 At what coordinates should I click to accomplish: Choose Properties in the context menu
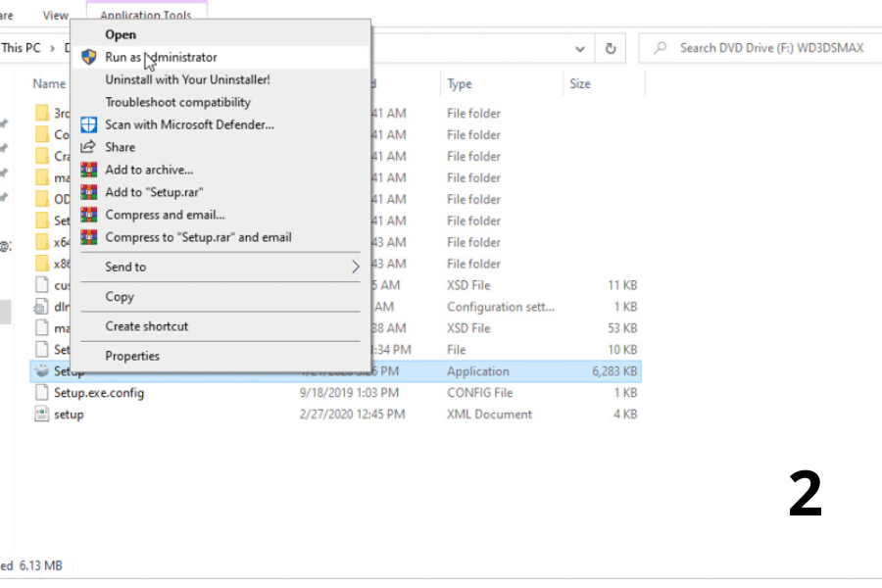(132, 356)
